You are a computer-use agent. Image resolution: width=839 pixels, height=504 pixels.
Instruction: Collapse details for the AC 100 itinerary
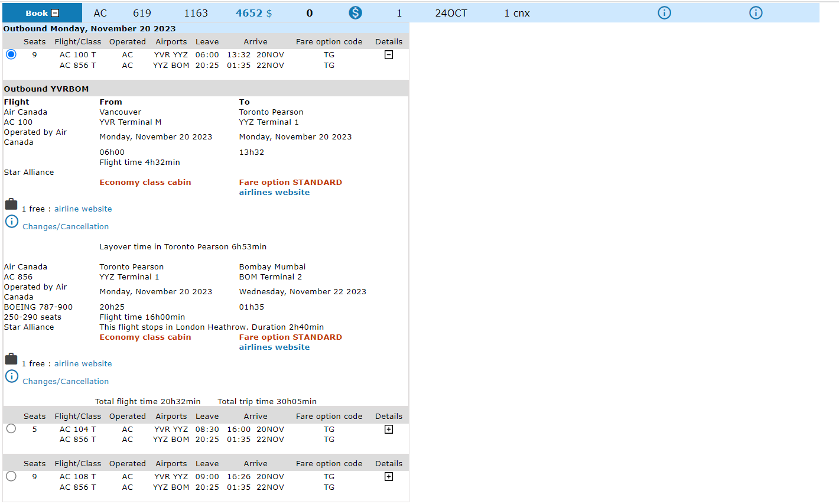[389, 55]
